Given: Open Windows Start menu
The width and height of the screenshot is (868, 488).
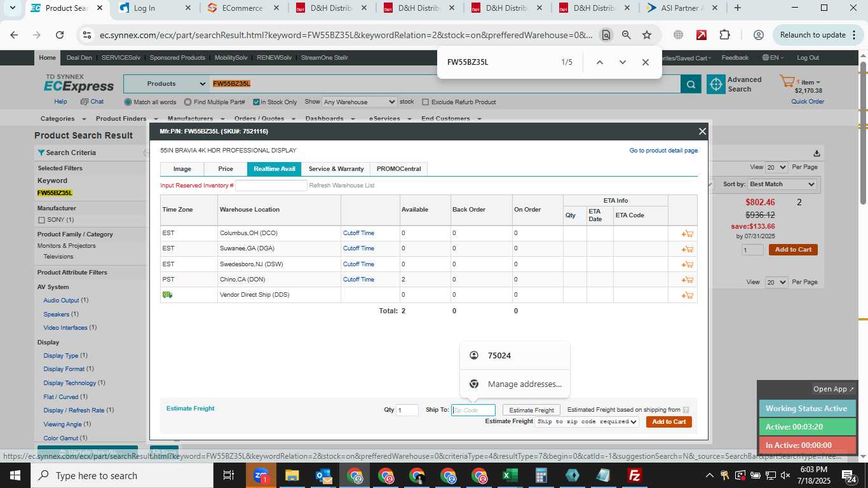Looking at the screenshot, I should [x=15, y=475].
